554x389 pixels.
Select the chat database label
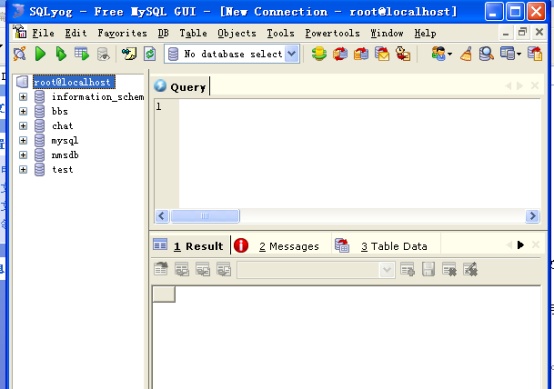63,126
